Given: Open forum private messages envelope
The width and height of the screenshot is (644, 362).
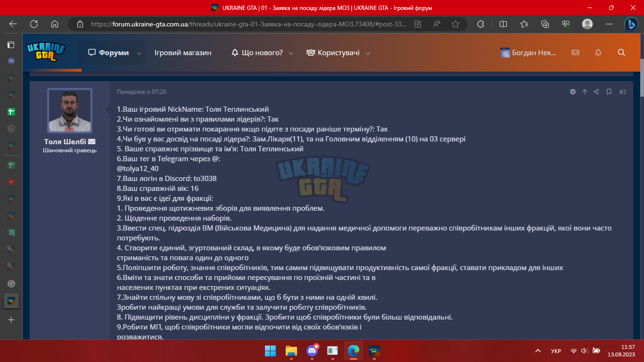Looking at the screenshot, I should 575,53.
